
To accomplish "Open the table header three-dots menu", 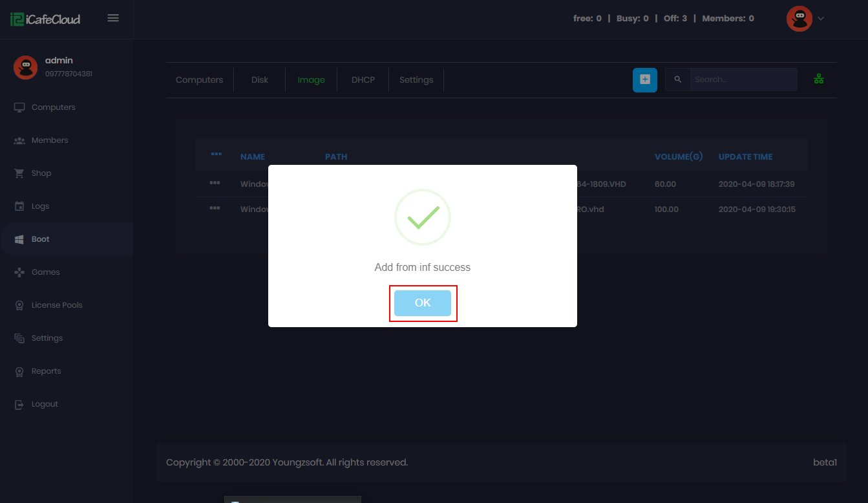I will click(x=216, y=155).
